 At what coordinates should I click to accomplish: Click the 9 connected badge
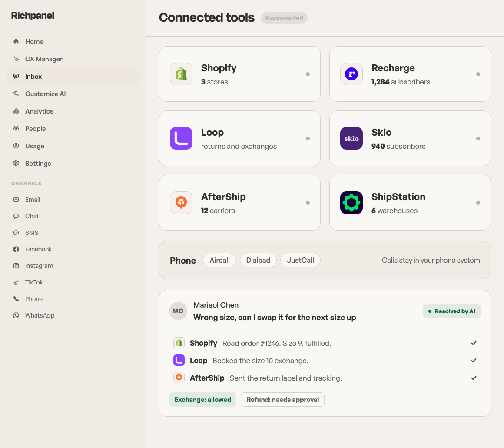(x=284, y=18)
